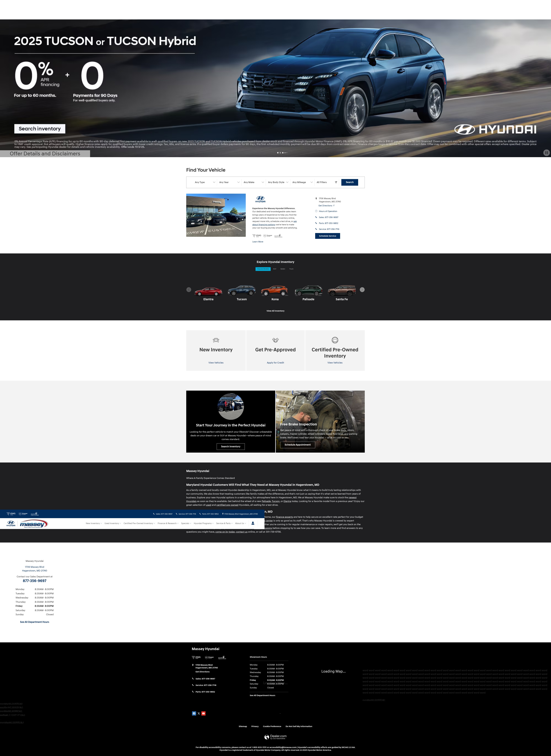Open the Any Year dropdown

(229, 182)
